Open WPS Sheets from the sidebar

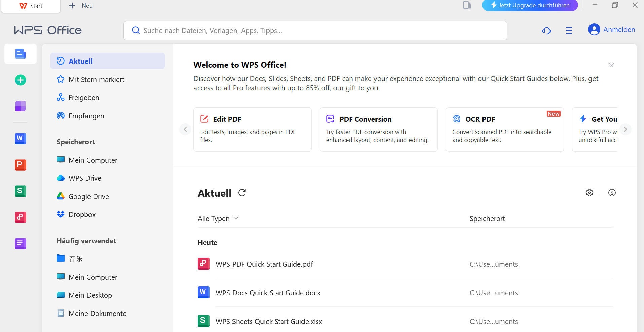(20, 191)
